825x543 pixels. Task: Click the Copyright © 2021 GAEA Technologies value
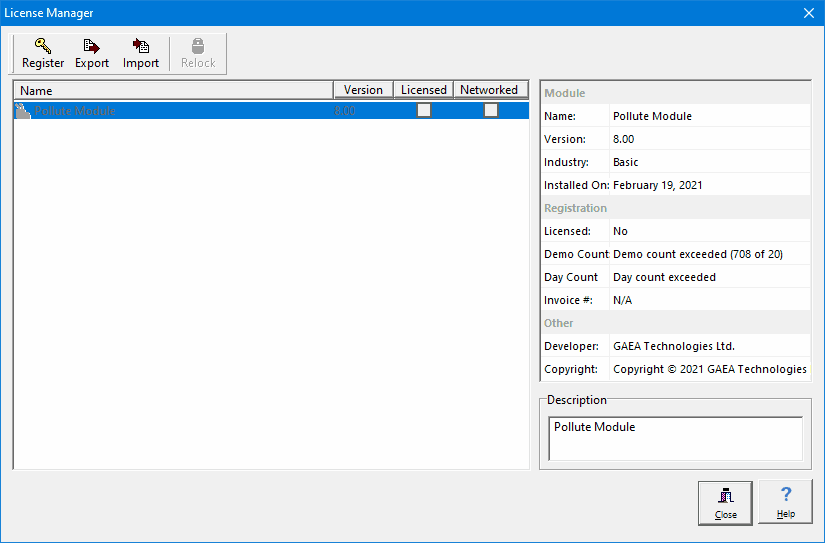coord(710,369)
